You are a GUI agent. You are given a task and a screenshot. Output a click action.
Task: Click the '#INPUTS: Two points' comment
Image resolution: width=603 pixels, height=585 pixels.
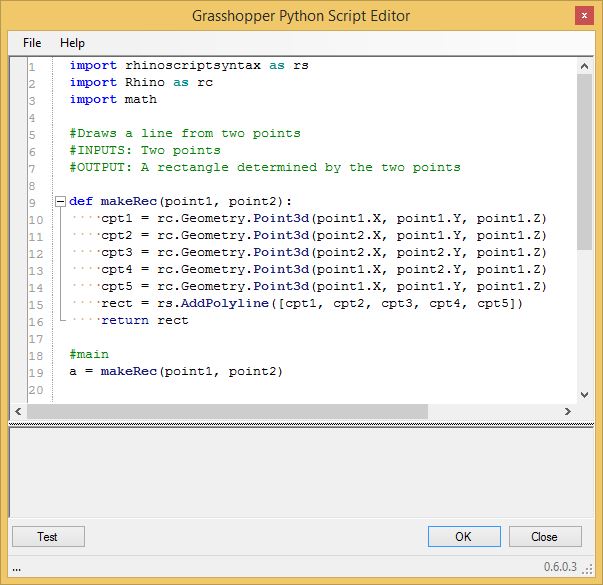[145, 150]
